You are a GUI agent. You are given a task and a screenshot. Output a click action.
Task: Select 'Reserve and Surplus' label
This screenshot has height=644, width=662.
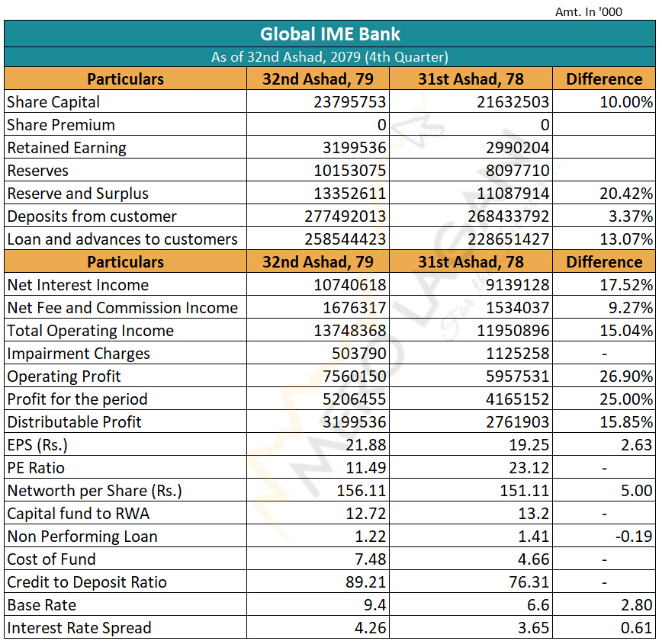point(78,194)
